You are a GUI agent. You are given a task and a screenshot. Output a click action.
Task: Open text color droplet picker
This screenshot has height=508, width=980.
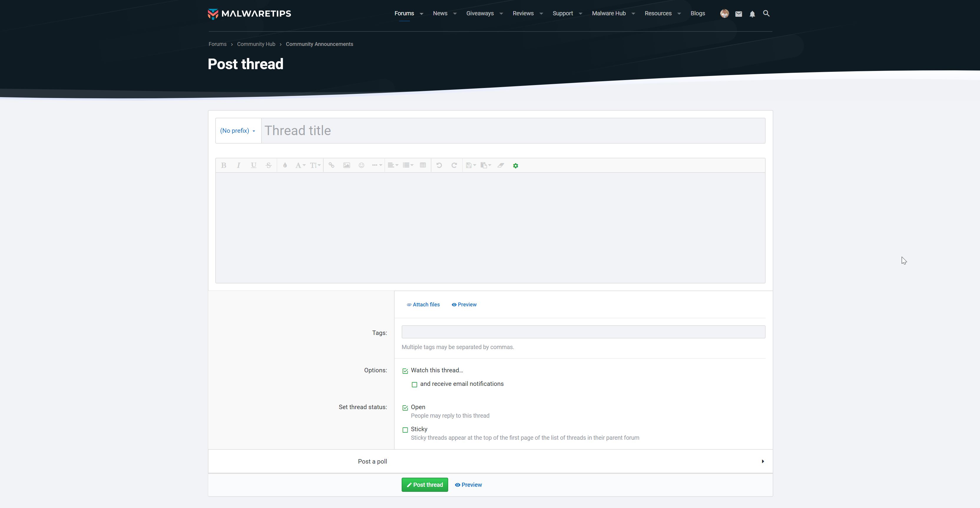point(284,165)
